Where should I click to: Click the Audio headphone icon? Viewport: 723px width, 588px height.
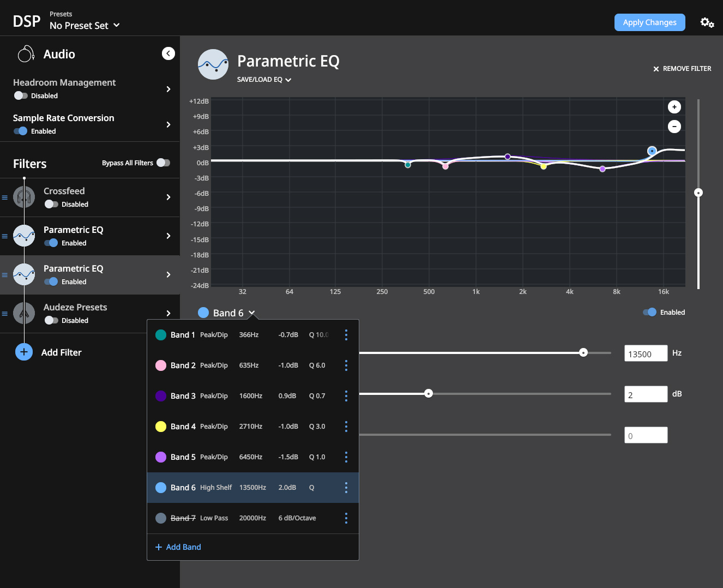tap(26, 54)
